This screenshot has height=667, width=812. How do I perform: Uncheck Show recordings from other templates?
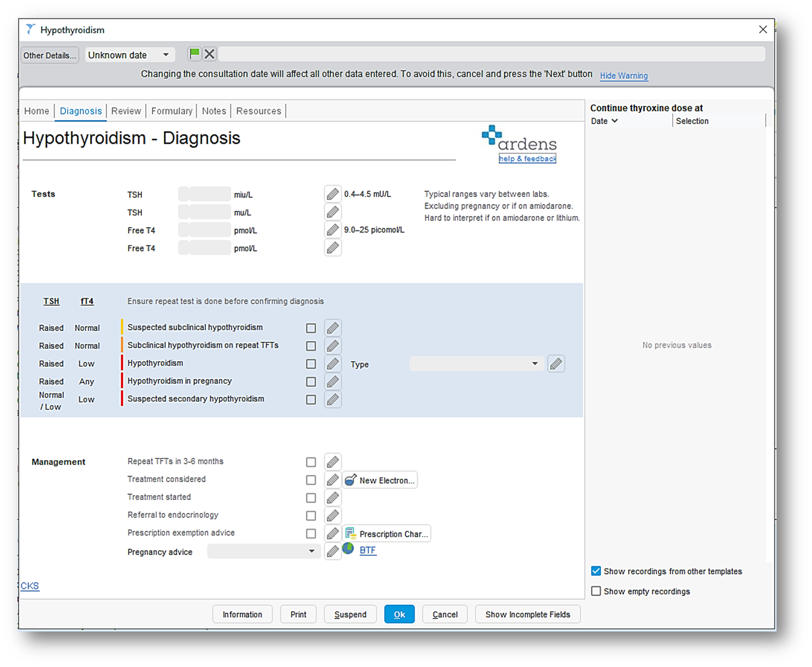click(x=596, y=571)
